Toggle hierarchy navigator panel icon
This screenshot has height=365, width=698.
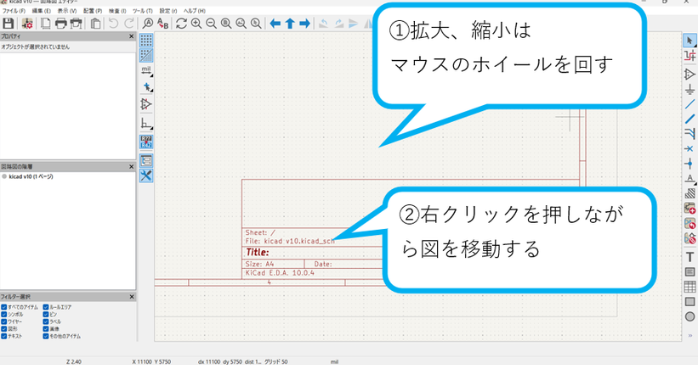[146, 160]
